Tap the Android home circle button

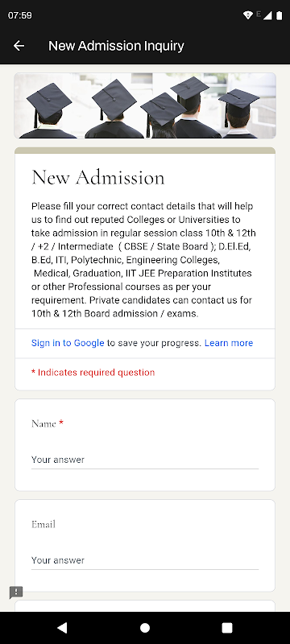click(x=145, y=628)
